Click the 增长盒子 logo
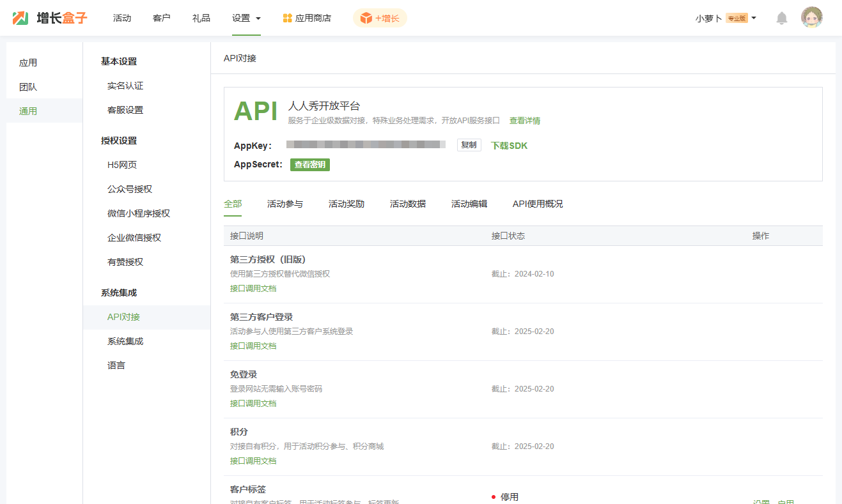 point(50,18)
